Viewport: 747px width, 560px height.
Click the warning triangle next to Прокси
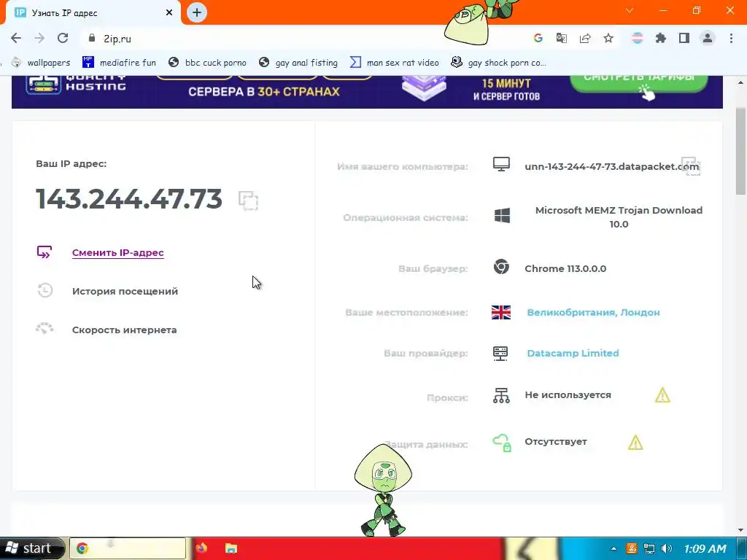tap(662, 395)
